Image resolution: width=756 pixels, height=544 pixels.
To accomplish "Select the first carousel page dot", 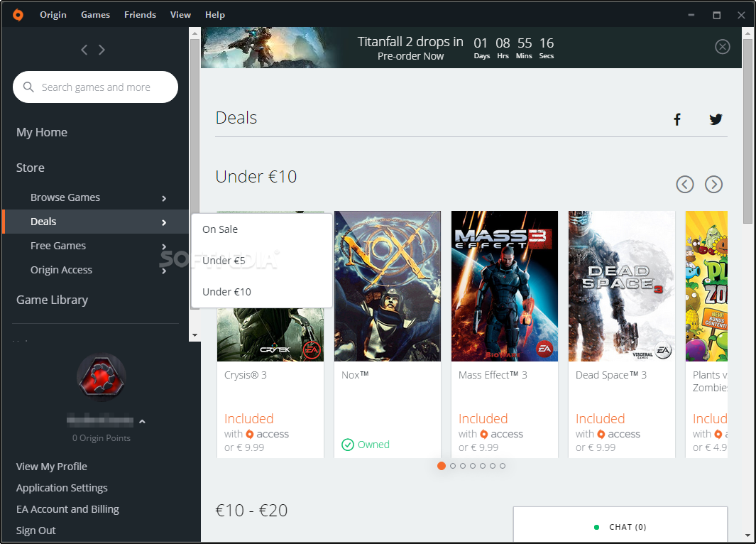I will tap(441, 466).
